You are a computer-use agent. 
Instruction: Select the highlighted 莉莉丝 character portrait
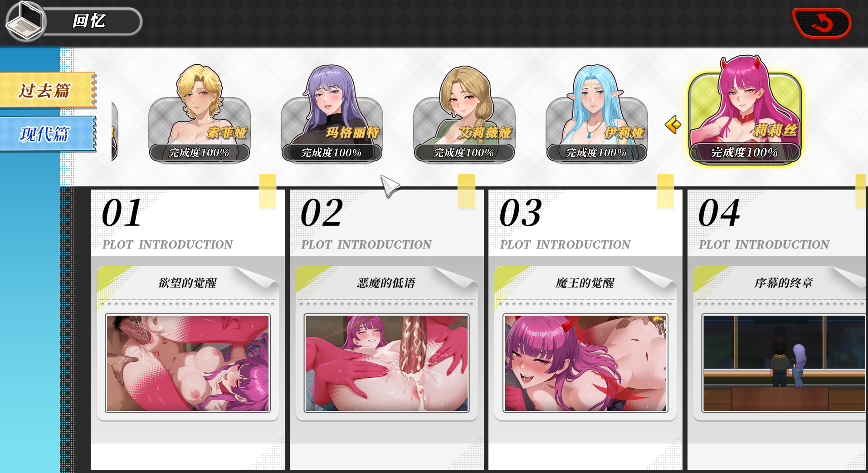coord(745,110)
